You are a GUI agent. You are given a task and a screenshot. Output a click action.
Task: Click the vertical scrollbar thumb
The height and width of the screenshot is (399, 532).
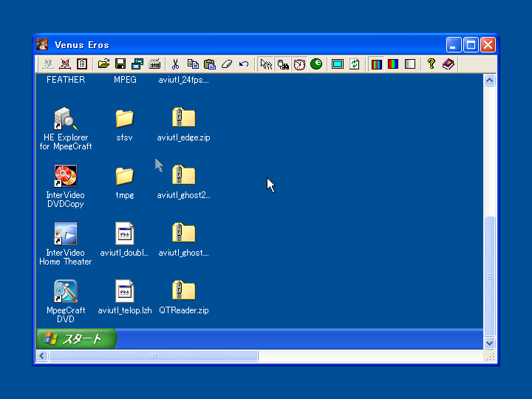489,276
